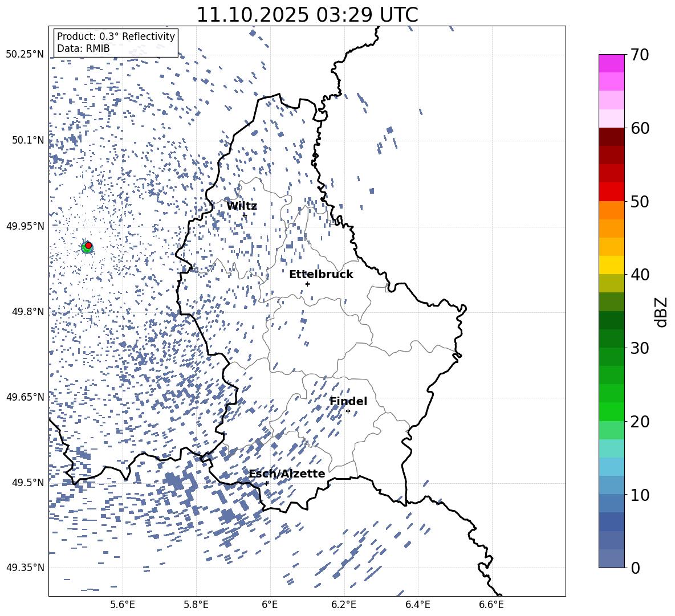Click the Findel location cross marker

(348, 411)
